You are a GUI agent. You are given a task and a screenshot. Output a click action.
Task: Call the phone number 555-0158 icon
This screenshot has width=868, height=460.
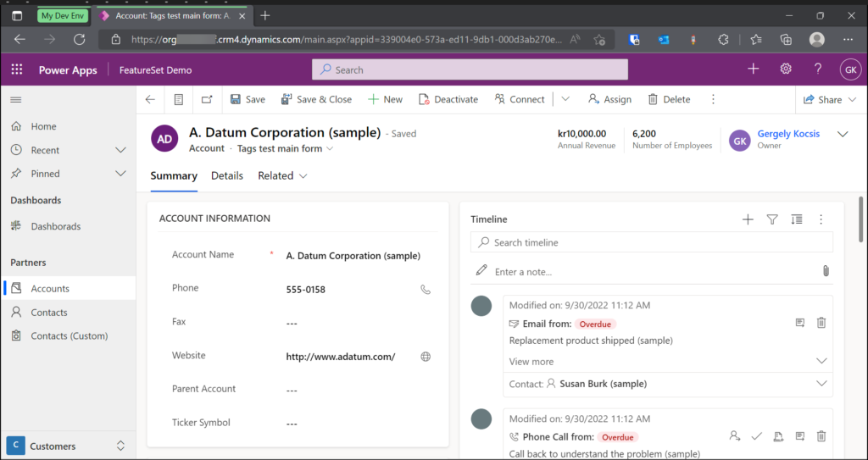426,290
